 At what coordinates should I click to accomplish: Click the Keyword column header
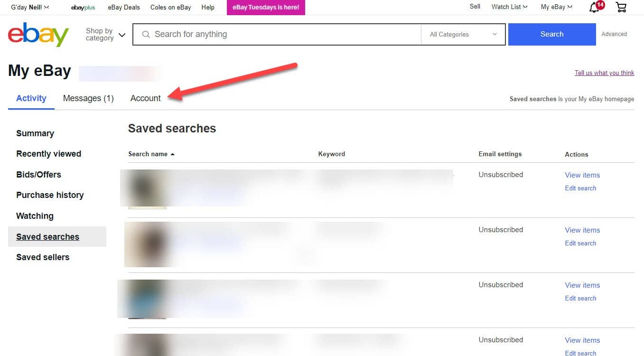coord(331,154)
